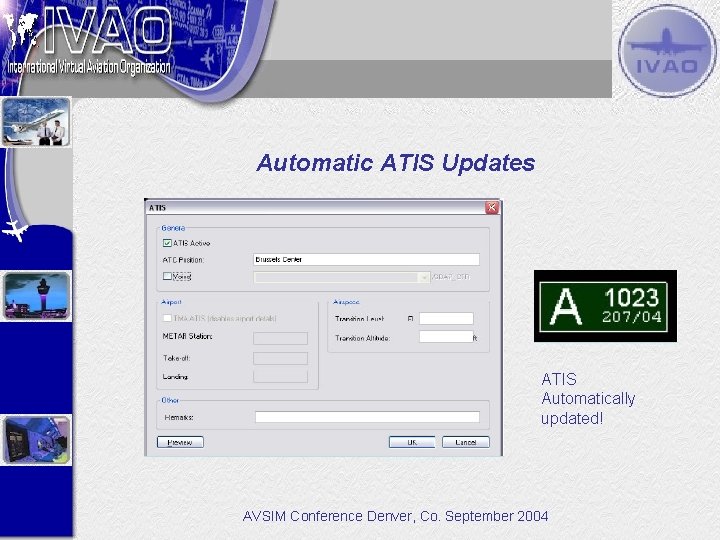This screenshot has height=540, width=720.
Task: Click the Transition Level field
Action: pos(446,318)
